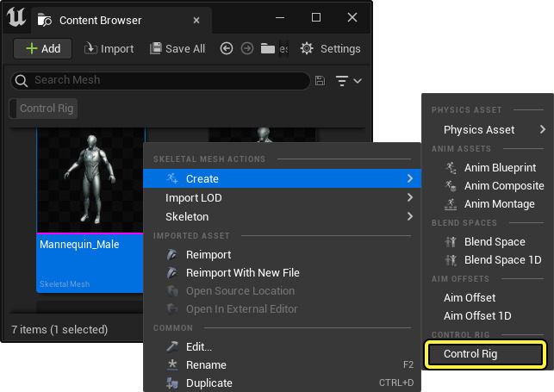
Task: Select the Content Browser tab
Action: 121,21
